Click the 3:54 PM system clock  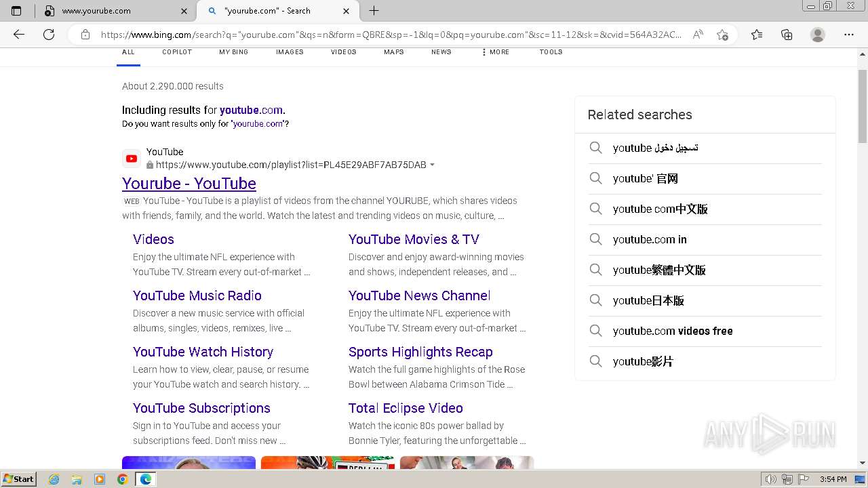pos(833,479)
